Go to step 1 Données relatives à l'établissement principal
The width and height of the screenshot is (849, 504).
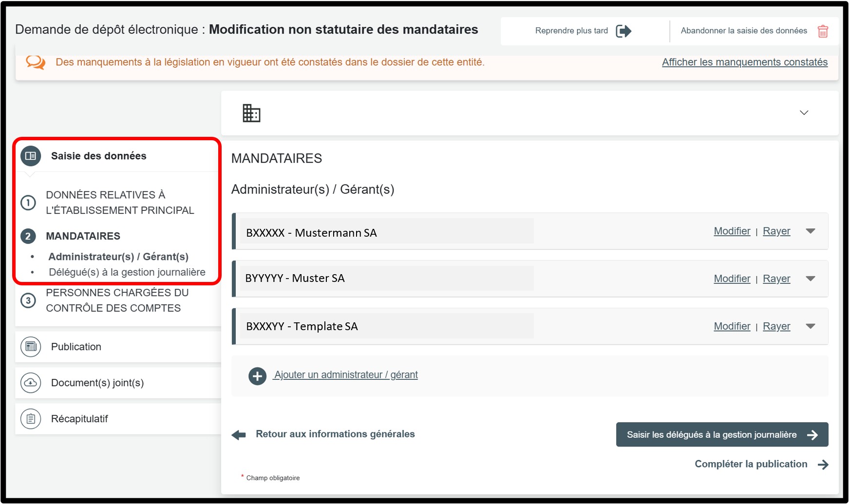(x=120, y=203)
